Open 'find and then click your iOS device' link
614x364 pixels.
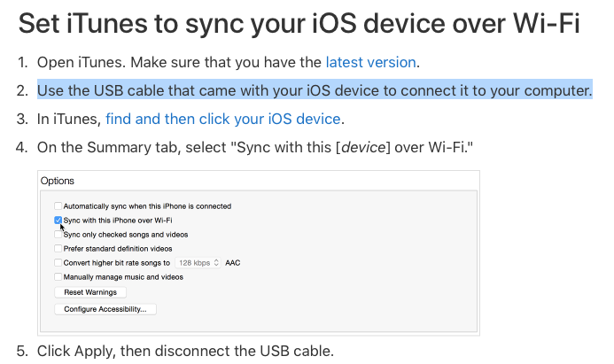[223, 119]
